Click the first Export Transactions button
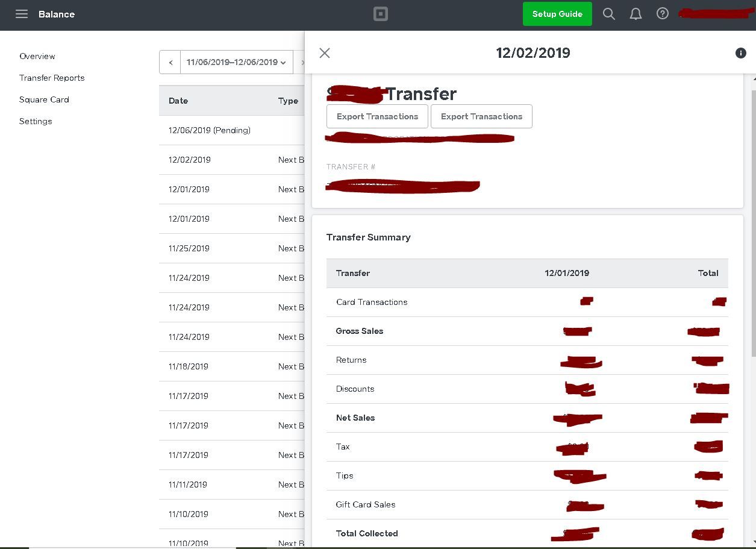Image resolution: width=756 pixels, height=549 pixels. (377, 116)
